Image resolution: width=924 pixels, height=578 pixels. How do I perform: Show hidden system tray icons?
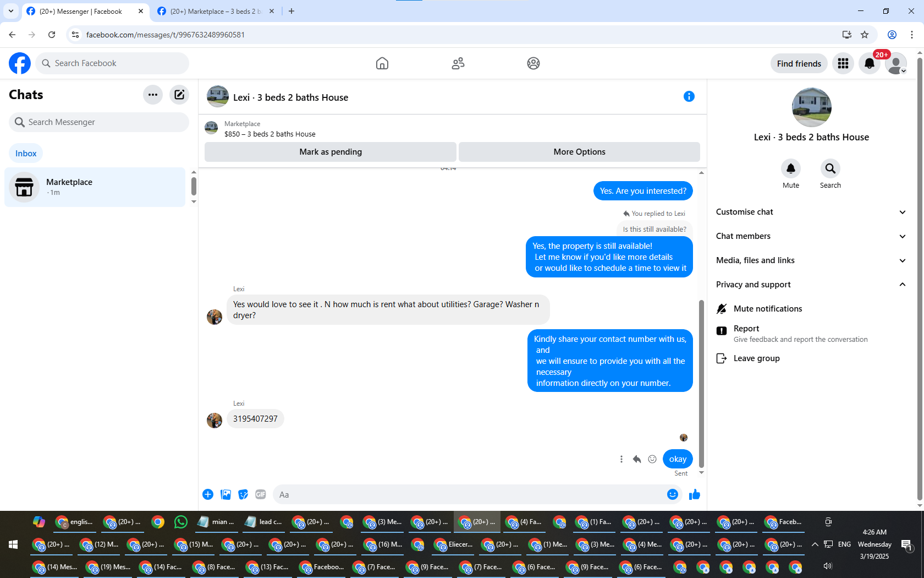click(x=815, y=544)
